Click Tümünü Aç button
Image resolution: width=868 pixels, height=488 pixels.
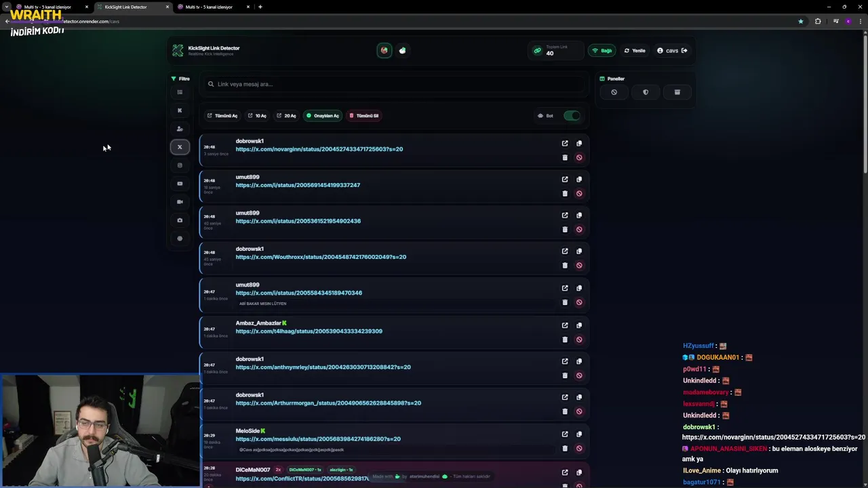222,116
